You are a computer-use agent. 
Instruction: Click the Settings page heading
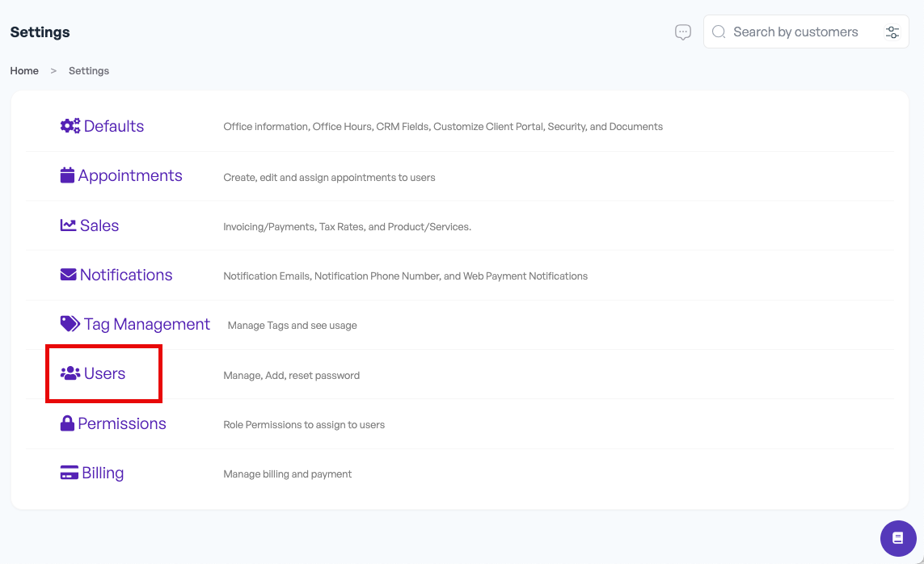coord(40,32)
